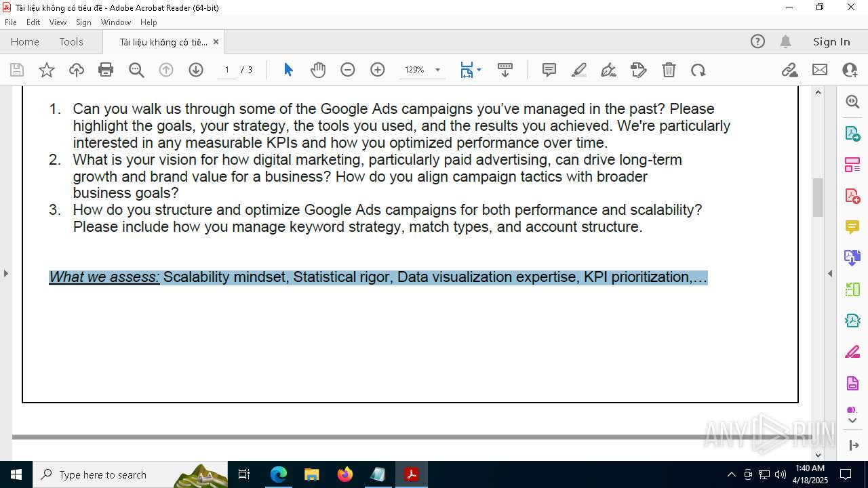The height and width of the screenshot is (488, 868).
Task: Open the Help question mark icon
Action: (757, 41)
